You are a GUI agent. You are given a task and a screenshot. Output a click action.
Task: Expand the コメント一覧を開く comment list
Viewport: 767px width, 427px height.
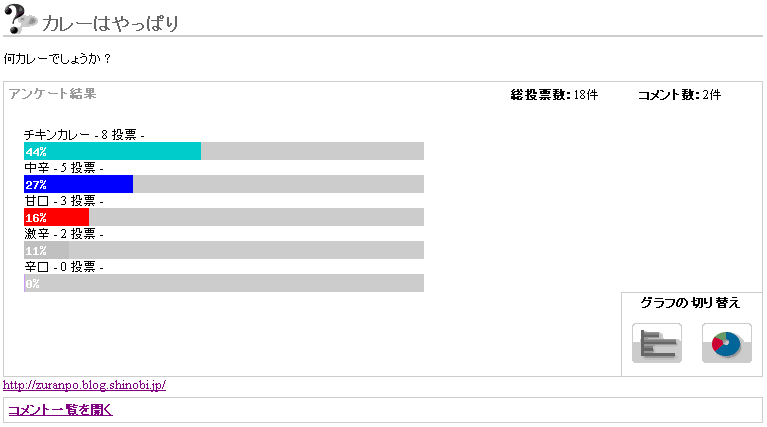click(x=60, y=409)
